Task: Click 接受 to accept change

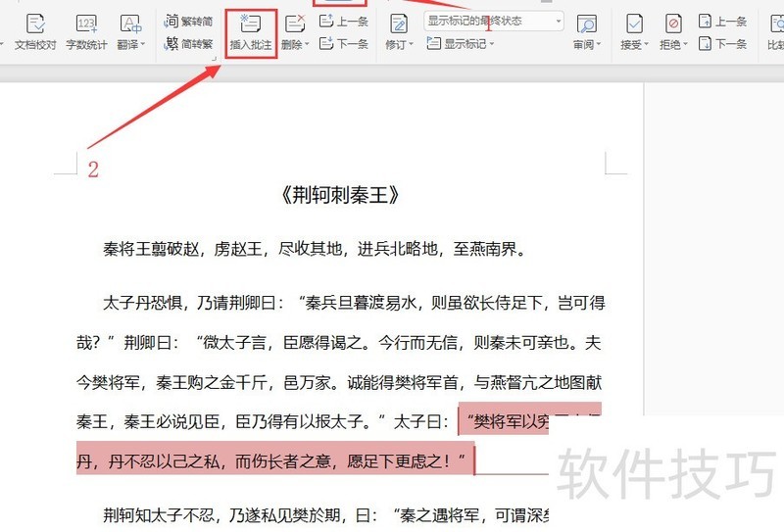Action: click(634, 32)
